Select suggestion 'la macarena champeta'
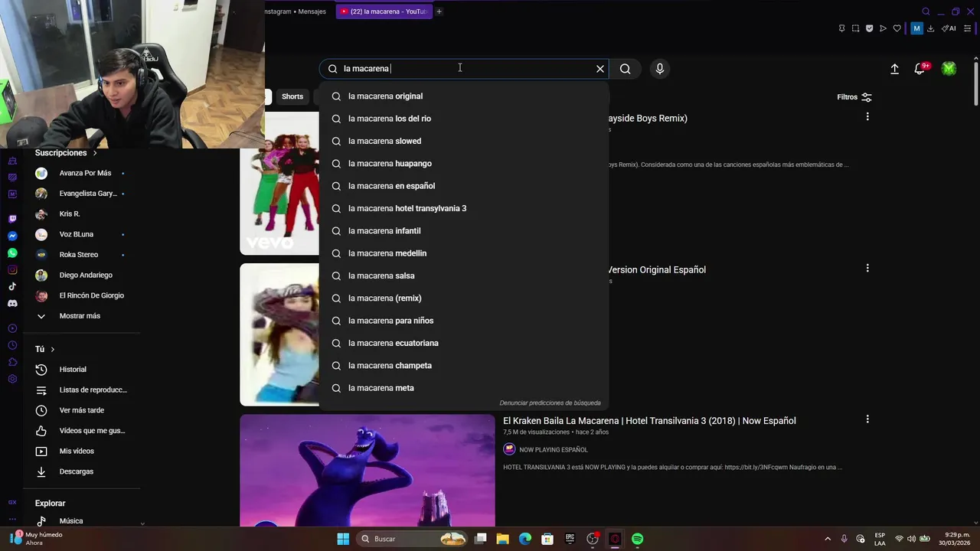 (464, 366)
